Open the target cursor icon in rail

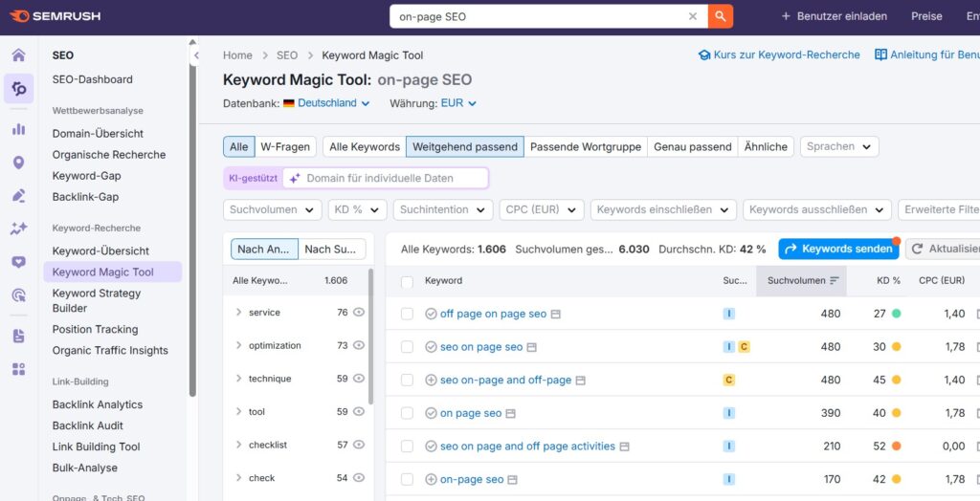click(x=19, y=294)
